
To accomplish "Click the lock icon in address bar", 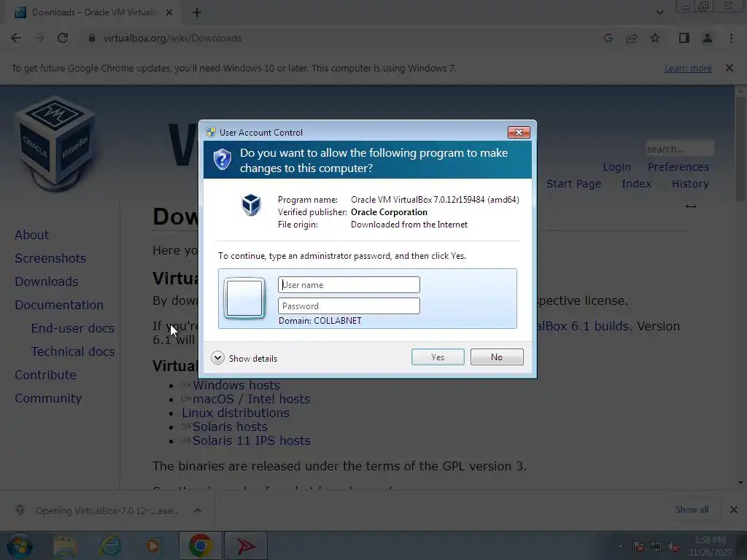I will click(92, 38).
